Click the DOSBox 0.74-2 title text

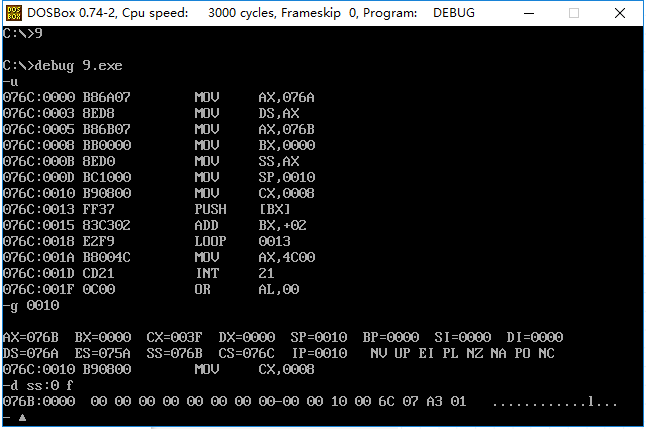251,13
